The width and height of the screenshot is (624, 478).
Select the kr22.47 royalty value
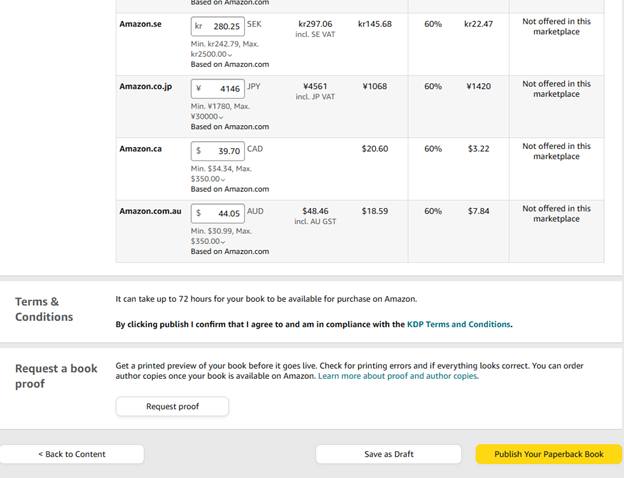click(x=478, y=24)
